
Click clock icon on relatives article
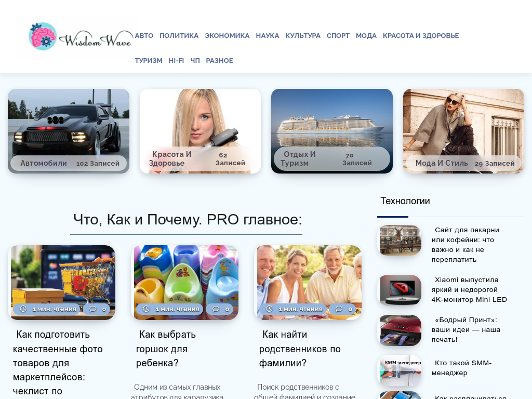point(270,309)
